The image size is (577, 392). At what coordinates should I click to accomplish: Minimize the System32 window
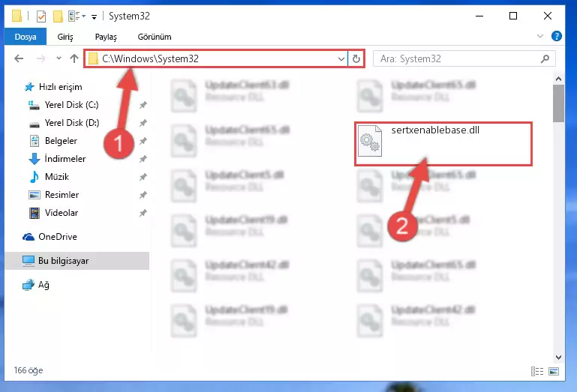tap(479, 16)
